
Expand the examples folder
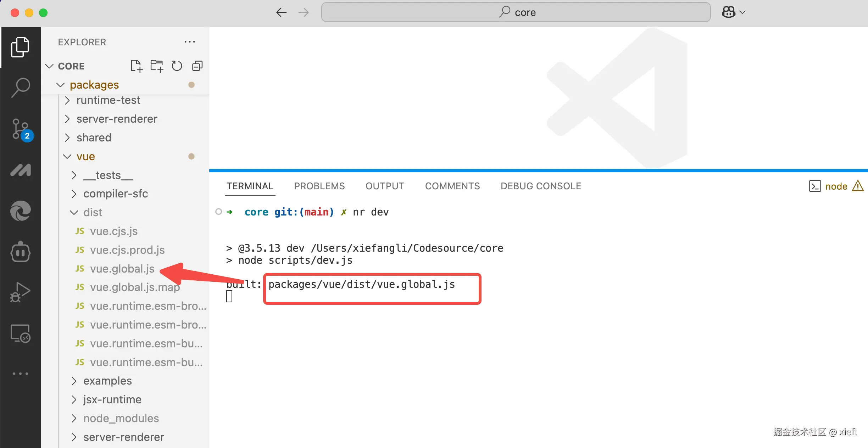pos(107,381)
